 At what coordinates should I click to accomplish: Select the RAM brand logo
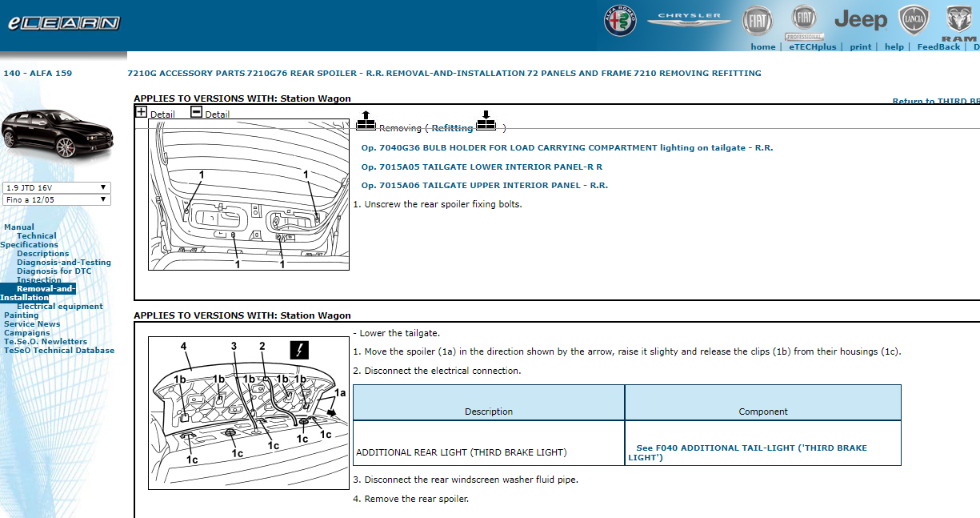pos(959,23)
